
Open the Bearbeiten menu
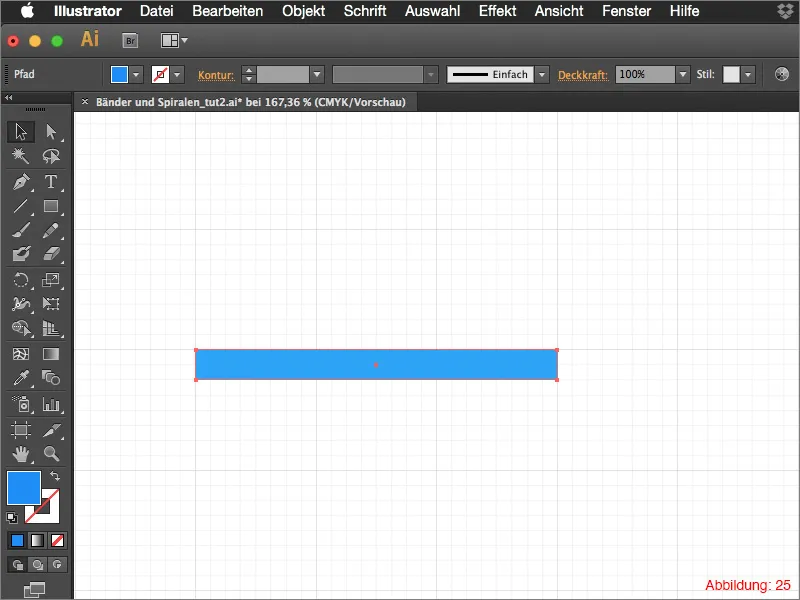(228, 11)
